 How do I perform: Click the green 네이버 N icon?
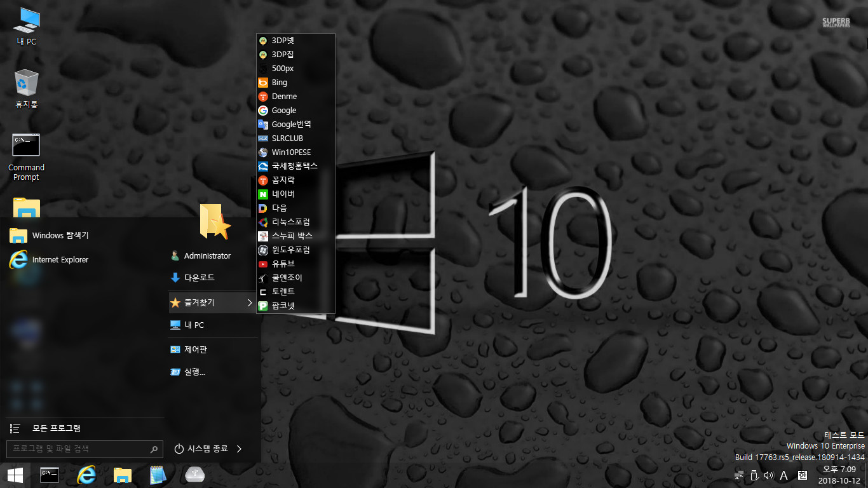(263, 194)
